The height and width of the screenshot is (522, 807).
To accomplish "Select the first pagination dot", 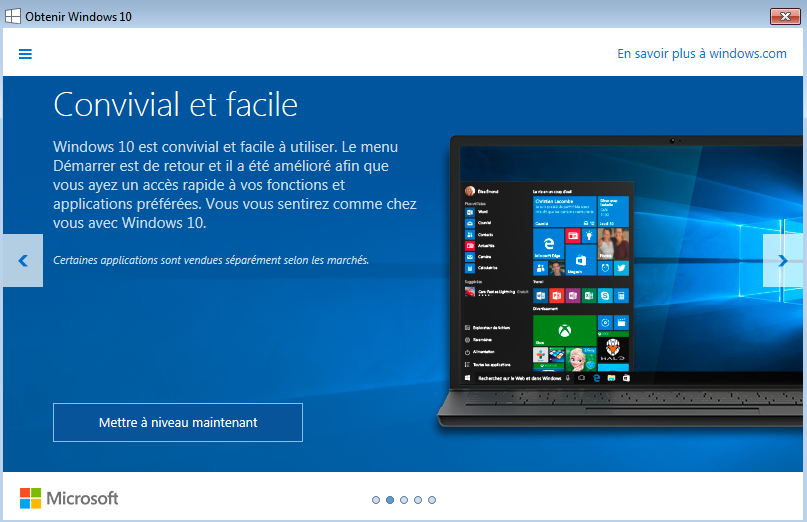I will pyautogui.click(x=376, y=500).
